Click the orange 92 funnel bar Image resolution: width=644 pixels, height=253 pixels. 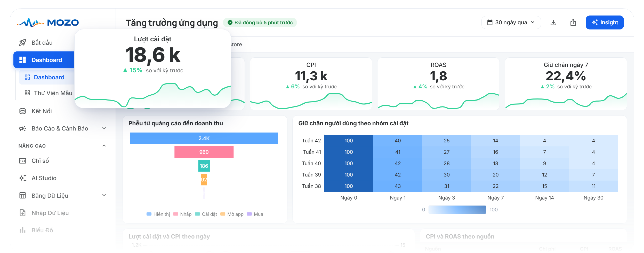pos(204,180)
